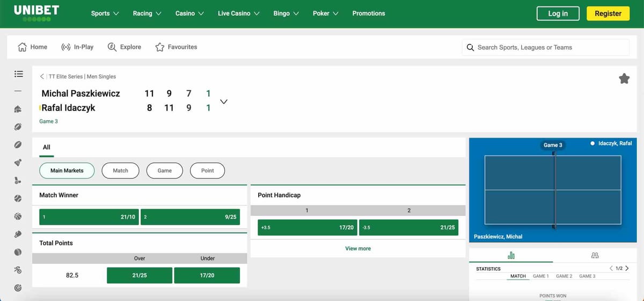Click the Search Sports, Leagues or Teams field
The width and height of the screenshot is (644, 301).
(x=545, y=47)
